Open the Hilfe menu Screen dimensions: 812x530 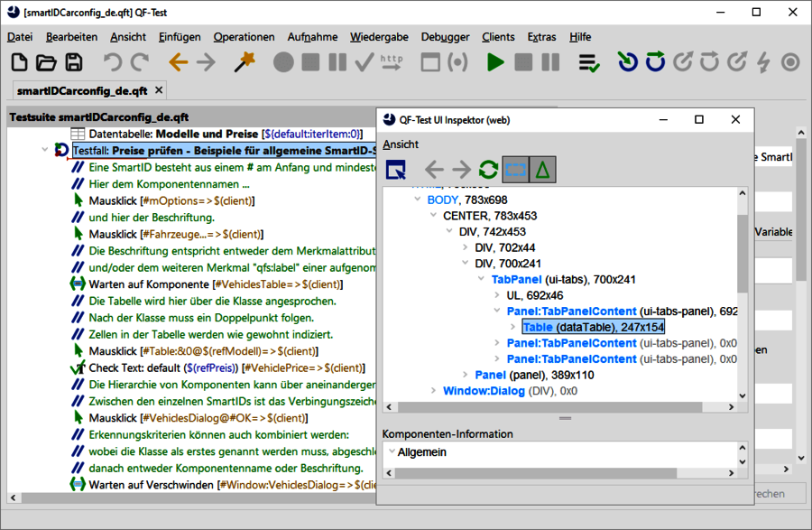click(580, 37)
